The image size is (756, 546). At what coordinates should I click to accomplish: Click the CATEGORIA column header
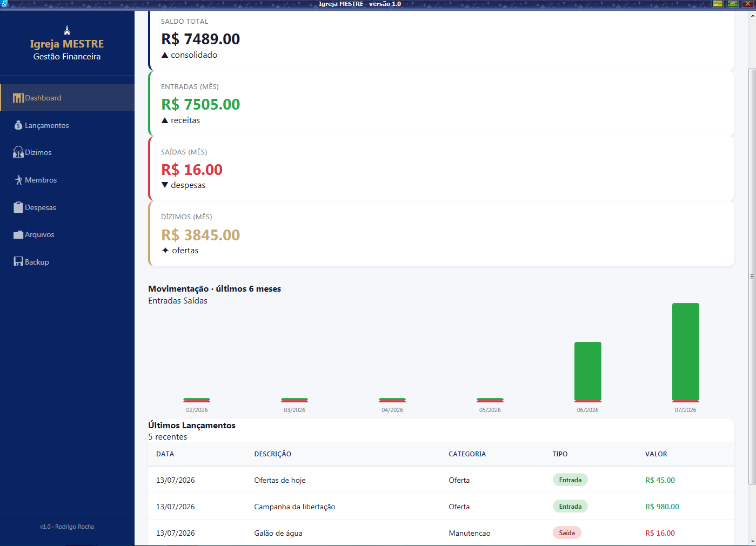pyautogui.click(x=467, y=454)
